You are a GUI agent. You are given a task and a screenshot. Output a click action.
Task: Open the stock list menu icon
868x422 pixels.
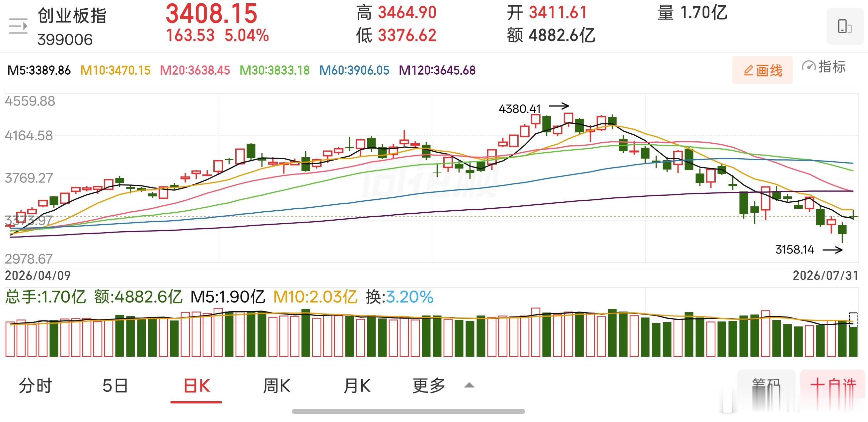coord(18,26)
